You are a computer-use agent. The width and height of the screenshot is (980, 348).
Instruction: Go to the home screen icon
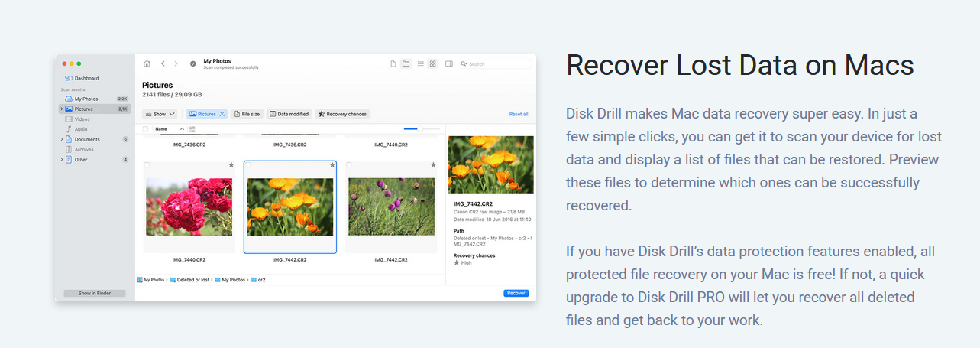[x=147, y=63]
